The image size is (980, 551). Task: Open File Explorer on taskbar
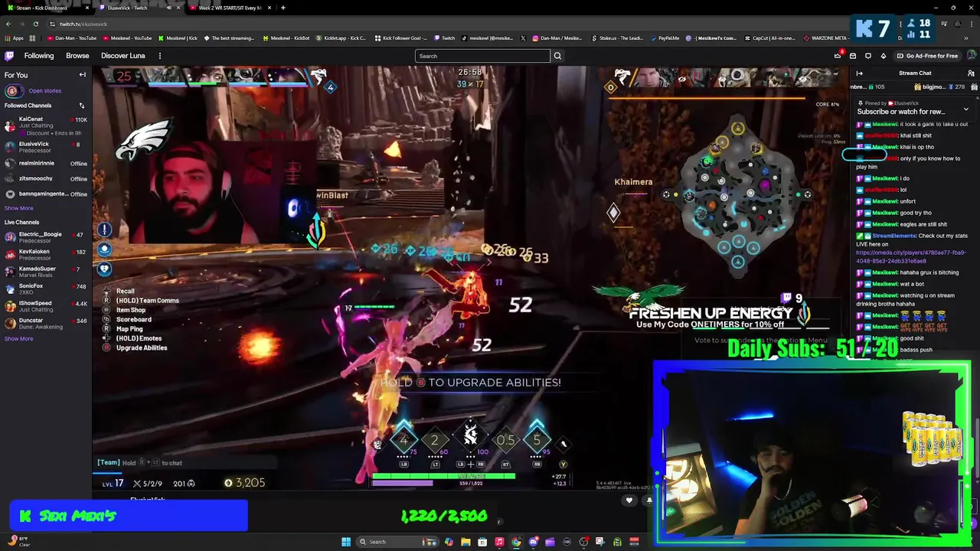[x=465, y=542]
